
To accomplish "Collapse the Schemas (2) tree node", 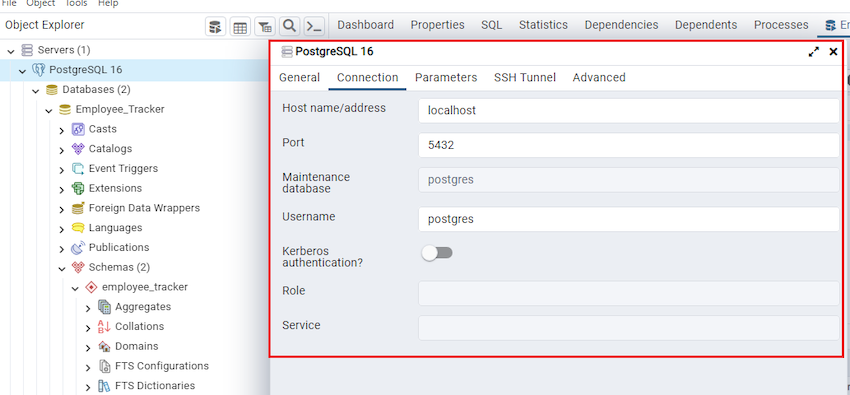I will click(x=62, y=268).
